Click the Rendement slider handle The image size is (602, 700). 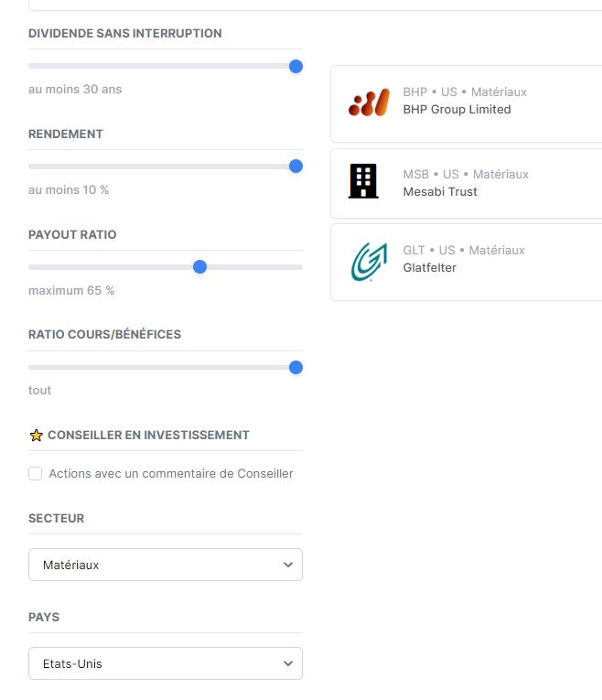pyautogui.click(x=296, y=167)
